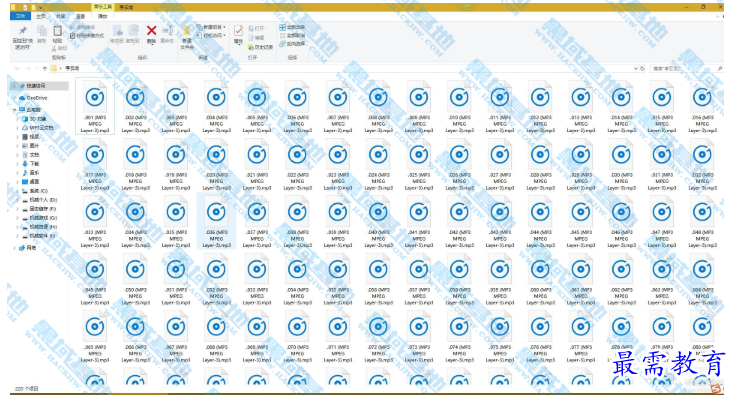The image size is (734, 395).
Task: Select Desktop folder in navigation pane
Action: [31, 182]
